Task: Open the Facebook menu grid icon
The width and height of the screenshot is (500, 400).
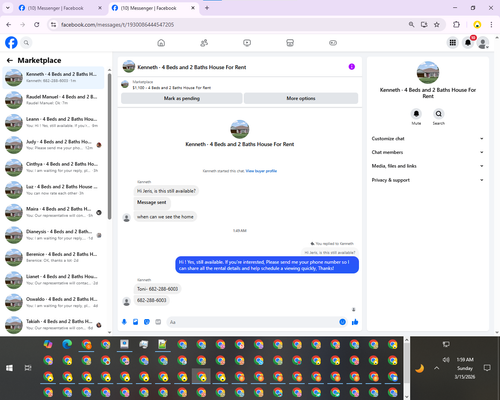Action: [x=453, y=43]
